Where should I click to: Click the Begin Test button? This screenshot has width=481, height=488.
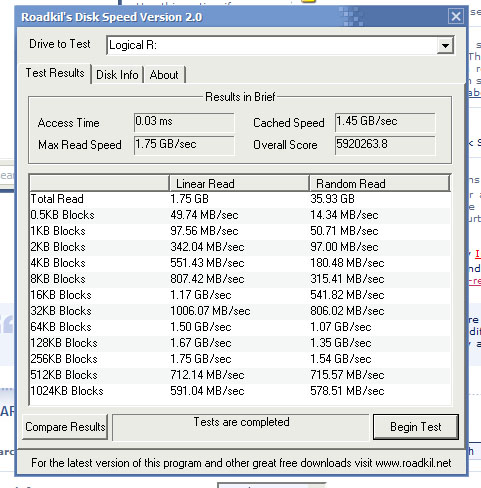(416, 427)
